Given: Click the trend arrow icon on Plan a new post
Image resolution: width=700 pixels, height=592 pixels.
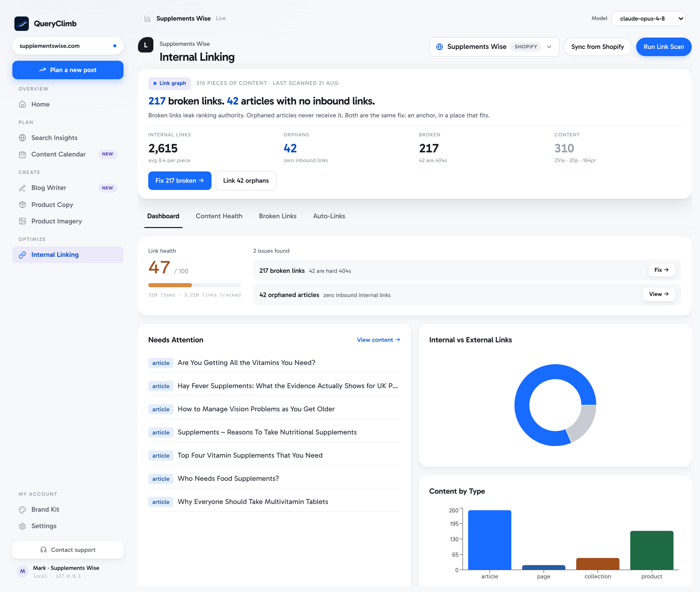Looking at the screenshot, I should tap(42, 70).
